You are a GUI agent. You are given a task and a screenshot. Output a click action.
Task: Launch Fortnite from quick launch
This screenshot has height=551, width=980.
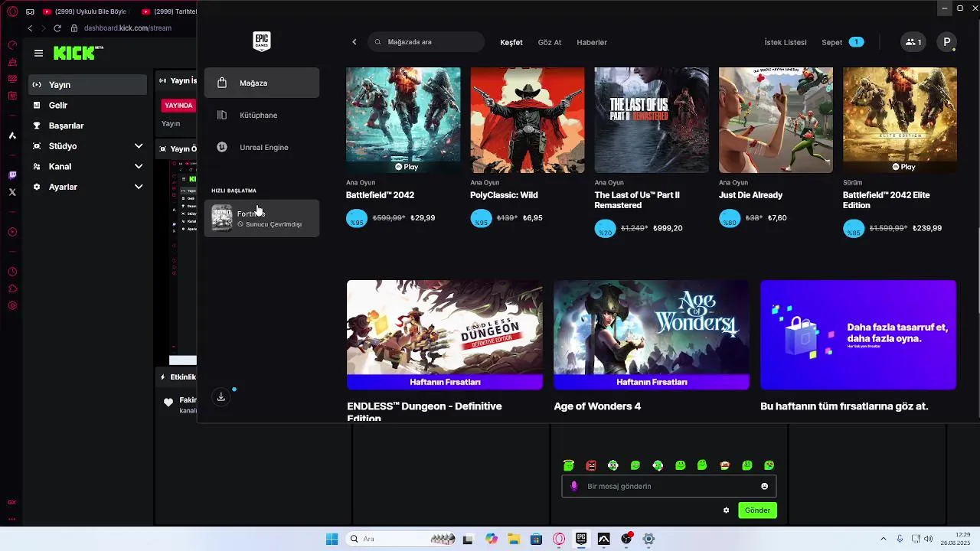coord(262,218)
